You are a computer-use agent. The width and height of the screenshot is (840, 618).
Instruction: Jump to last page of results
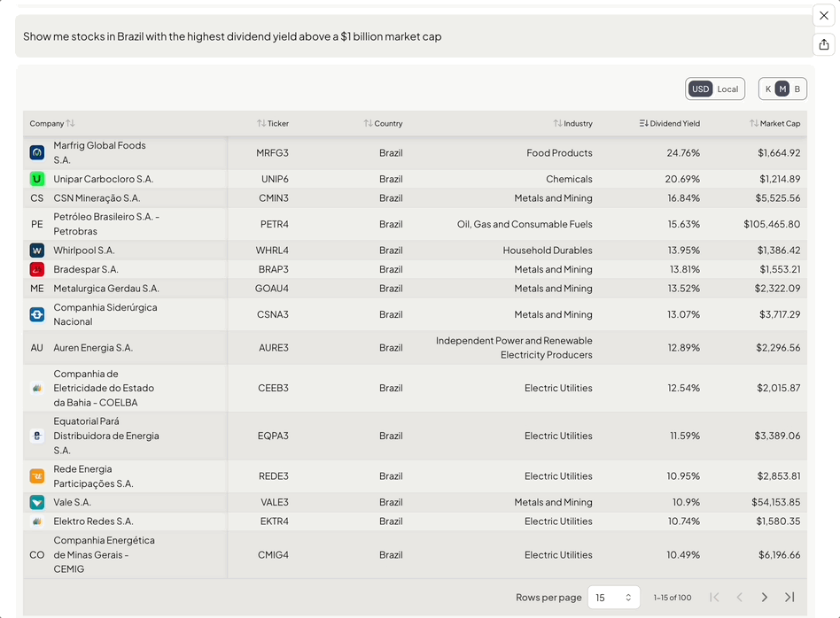pyautogui.click(x=789, y=597)
